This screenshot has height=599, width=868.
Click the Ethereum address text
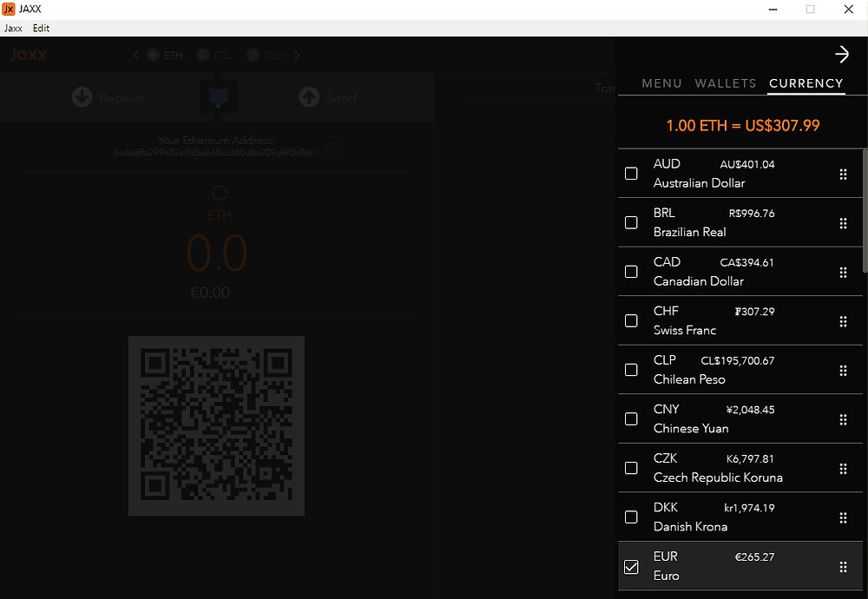pyautogui.click(x=216, y=152)
